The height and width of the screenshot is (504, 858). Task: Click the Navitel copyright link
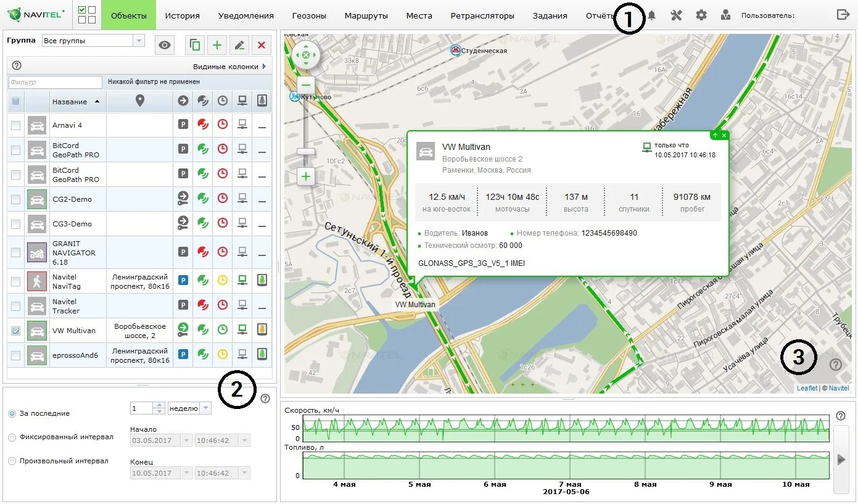point(839,388)
